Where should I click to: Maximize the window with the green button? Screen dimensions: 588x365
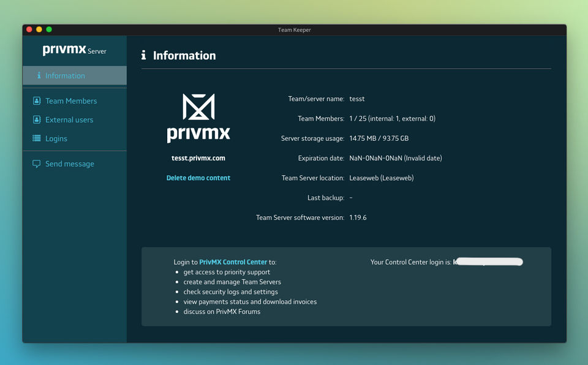[x=49, y=29]
